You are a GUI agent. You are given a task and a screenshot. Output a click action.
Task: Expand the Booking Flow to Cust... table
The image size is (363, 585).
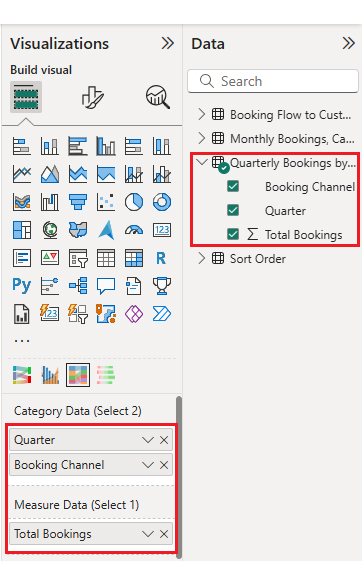(x=201, y=114)
